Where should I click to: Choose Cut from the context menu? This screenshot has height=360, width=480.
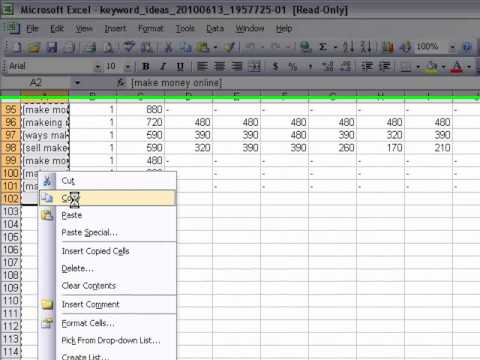click(x=107, y=181)
